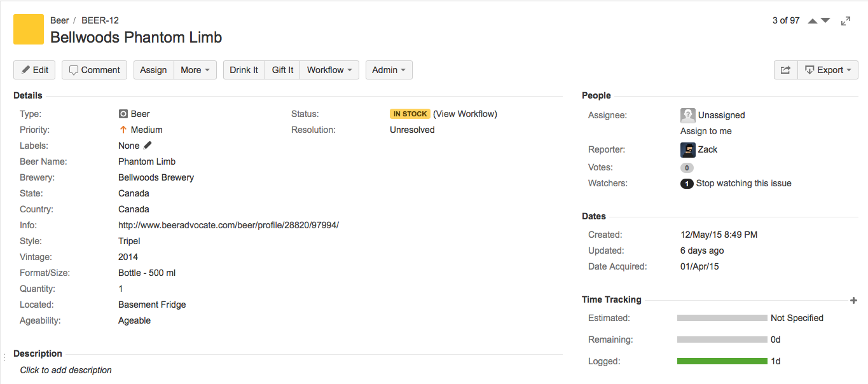Click to add description field
Image resolution: width=868 pixels, height=384 pixels.
pyautogui.click(x=65, y=370)
